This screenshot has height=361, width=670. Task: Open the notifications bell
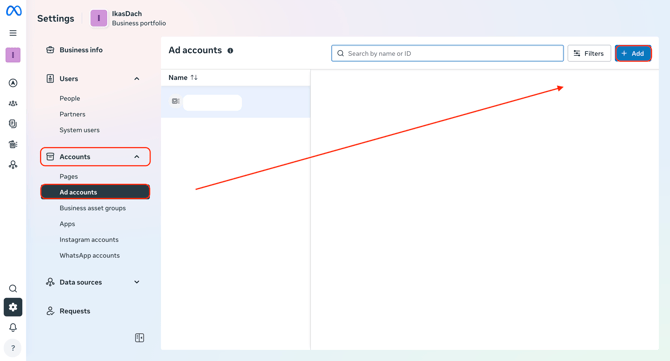pos(13,328)
